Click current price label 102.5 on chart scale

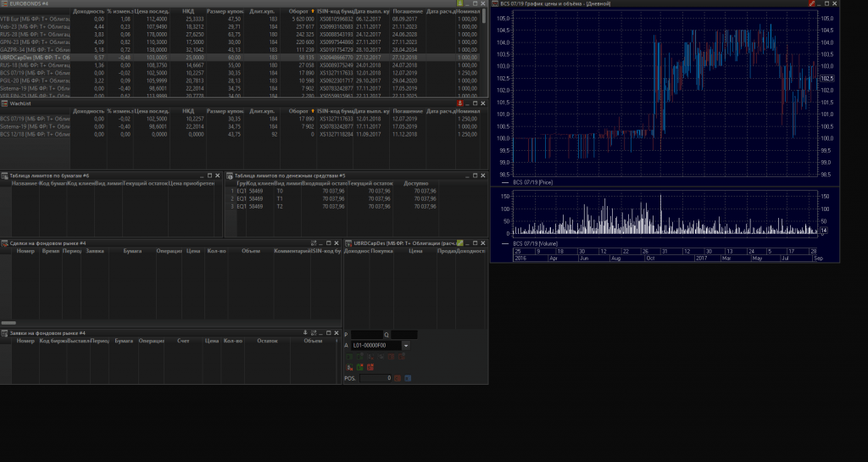[827, 79]
